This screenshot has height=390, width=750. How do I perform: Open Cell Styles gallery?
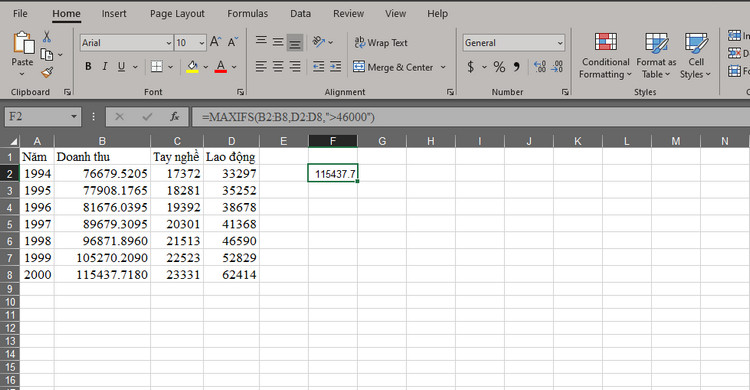coord(696,56)
